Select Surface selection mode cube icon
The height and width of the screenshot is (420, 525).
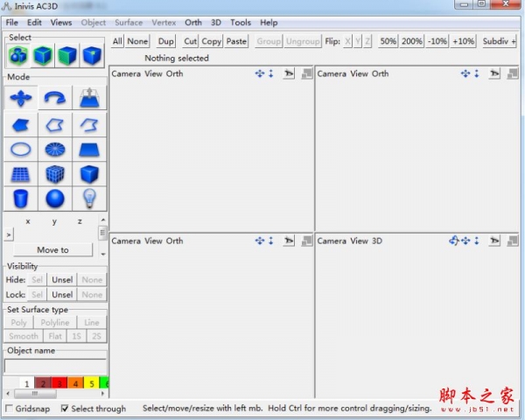click(67, 55)
